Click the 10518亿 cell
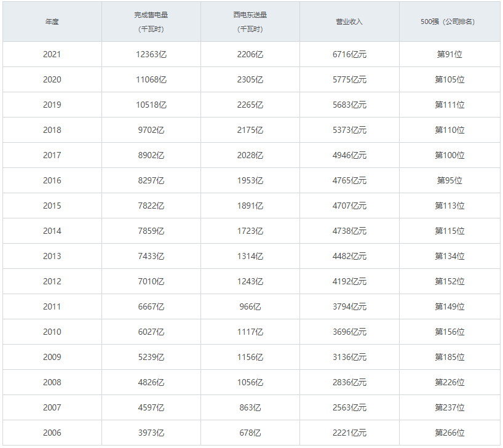 click(151, 105)
